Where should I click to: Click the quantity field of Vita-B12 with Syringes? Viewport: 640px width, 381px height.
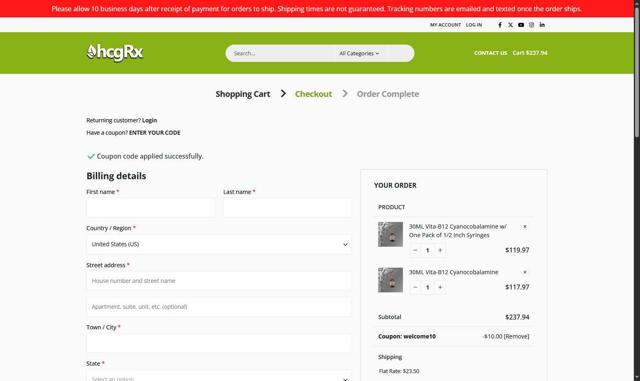click(427, 250)
